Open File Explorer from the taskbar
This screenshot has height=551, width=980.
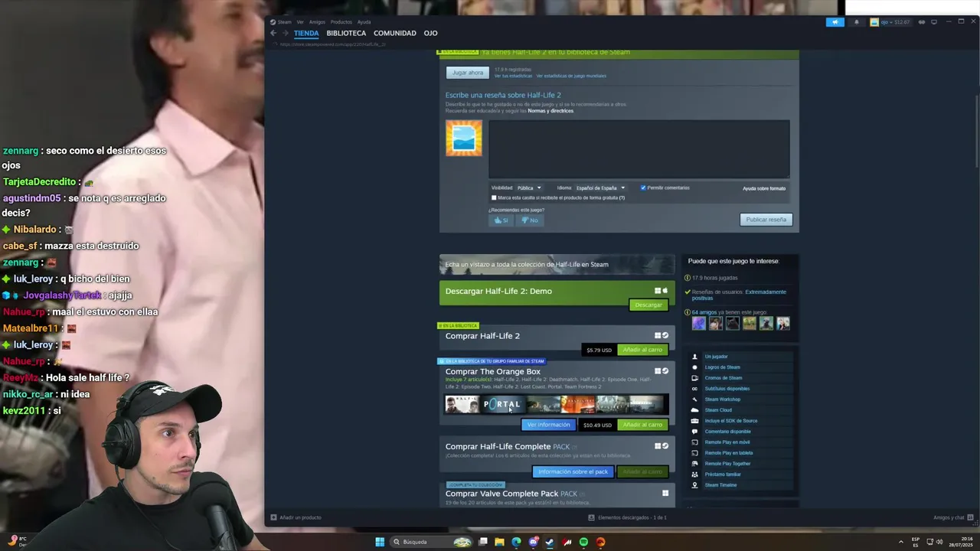(499, 542)
